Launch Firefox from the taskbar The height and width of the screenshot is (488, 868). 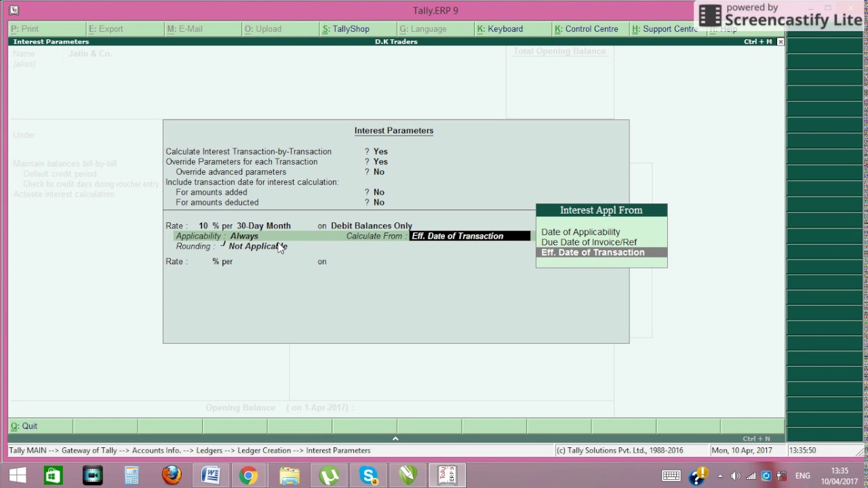[x=172, y=476]
